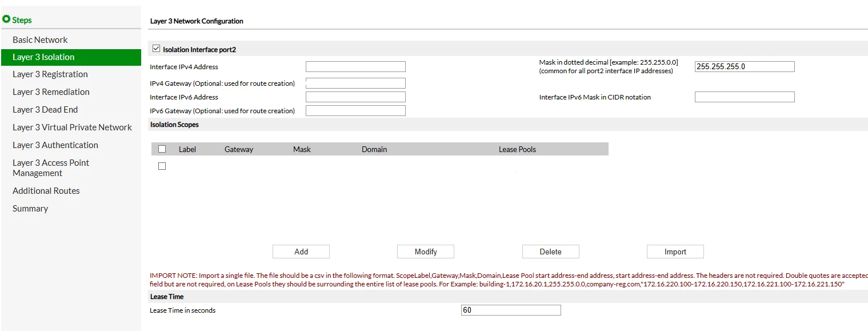The image size is (868, 331).
Task: Check the first scope row checkbox
Action: (162, 166)
